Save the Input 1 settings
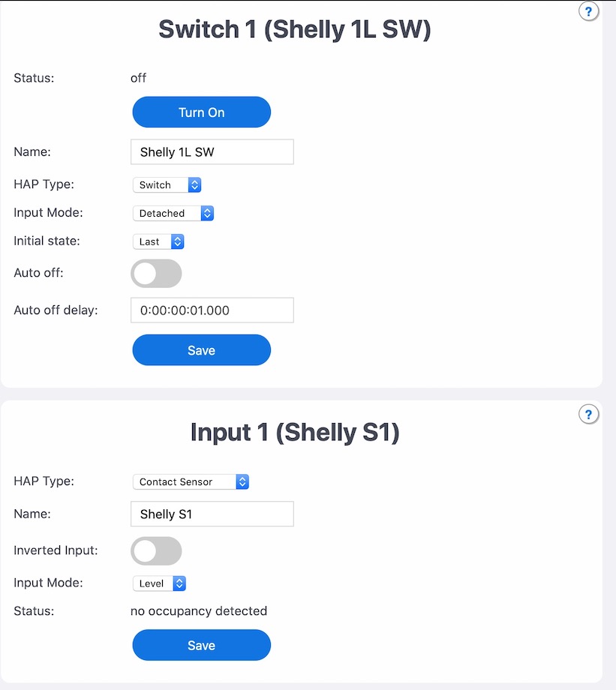The height and width of the screenshot is (690, 616). point(201,645)
